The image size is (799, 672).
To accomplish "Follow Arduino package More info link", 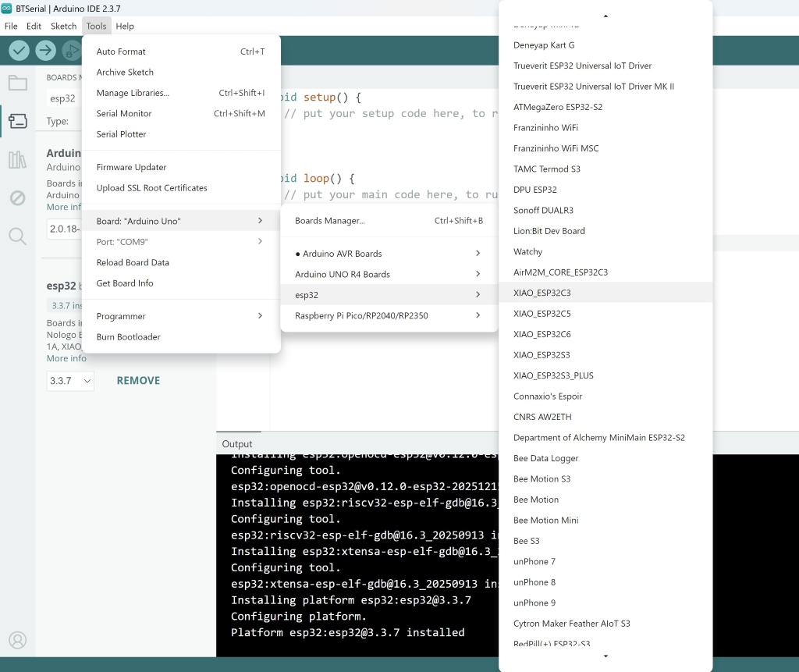I will point(64,207).
